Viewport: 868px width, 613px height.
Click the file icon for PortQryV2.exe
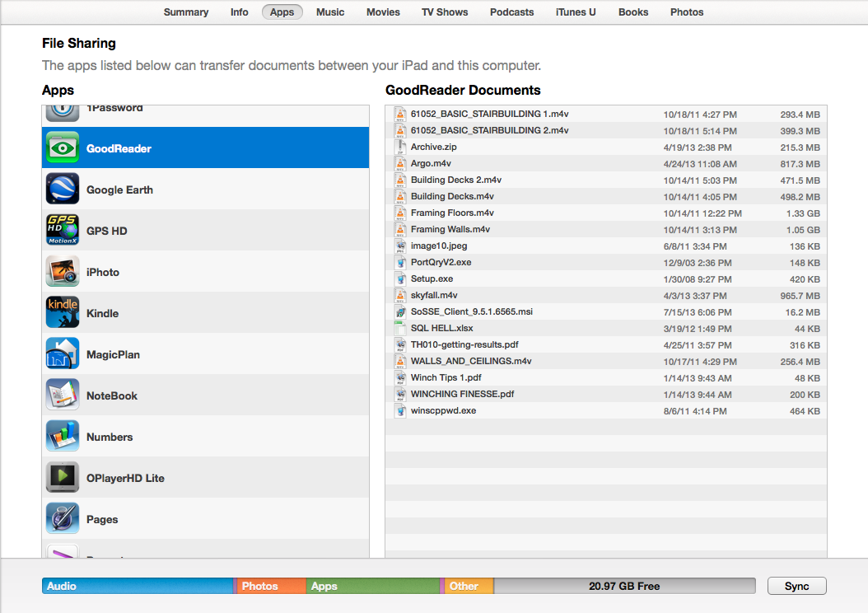click(399, 263)
